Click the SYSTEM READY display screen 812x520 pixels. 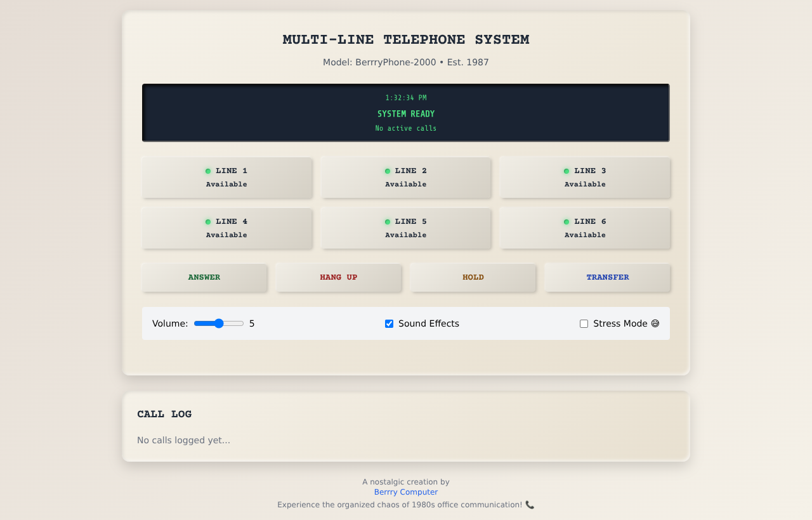[406, 113]
